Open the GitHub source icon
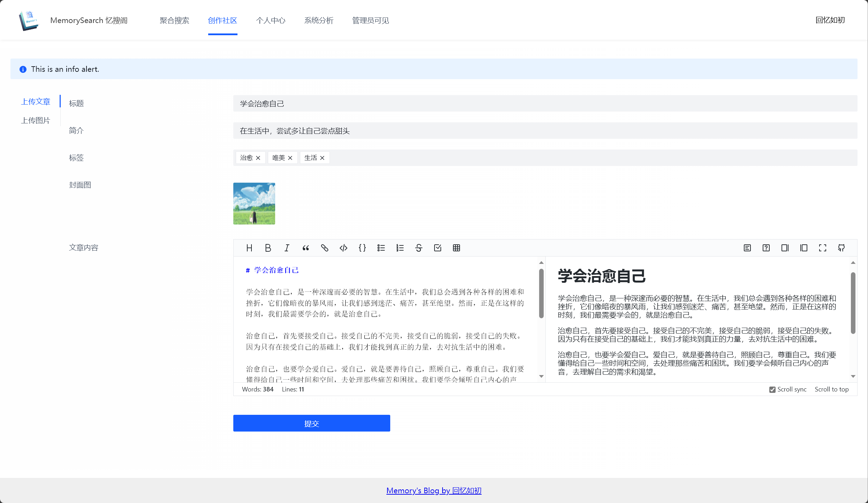The height and width of the screenshot is (503, 868). 841,248
